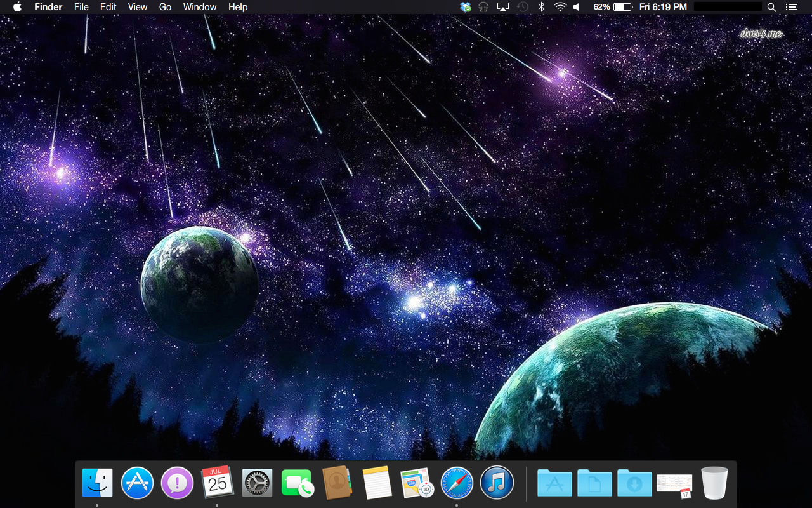Viewport: 812px width, 508px height.
Task: Launch the App Store from the Dock
Action: 137,483
